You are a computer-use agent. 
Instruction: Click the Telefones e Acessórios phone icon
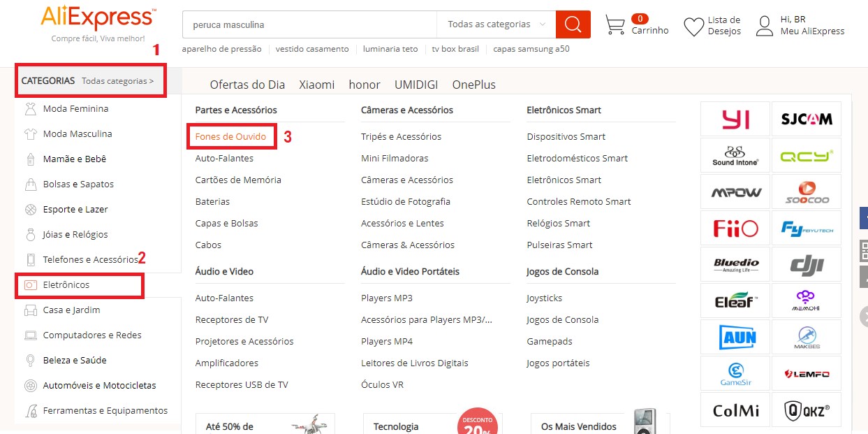pyautogui.click(x=30, y=259)
